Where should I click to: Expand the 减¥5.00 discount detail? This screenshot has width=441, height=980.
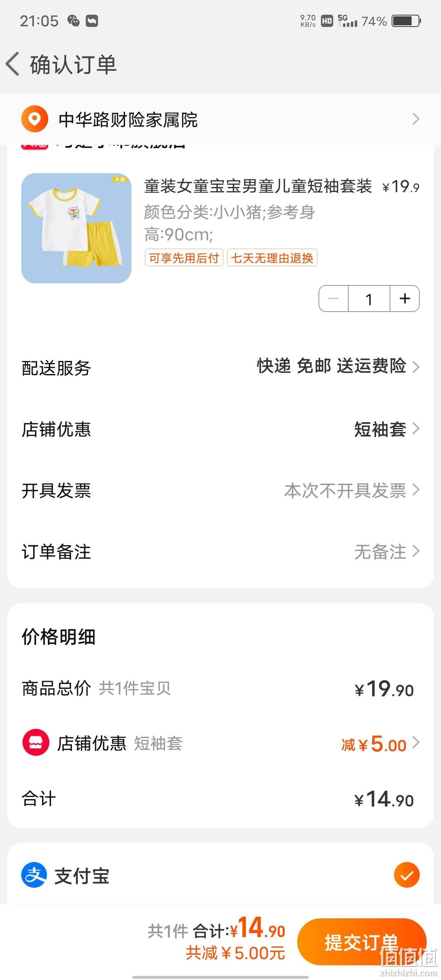(380, 744)
